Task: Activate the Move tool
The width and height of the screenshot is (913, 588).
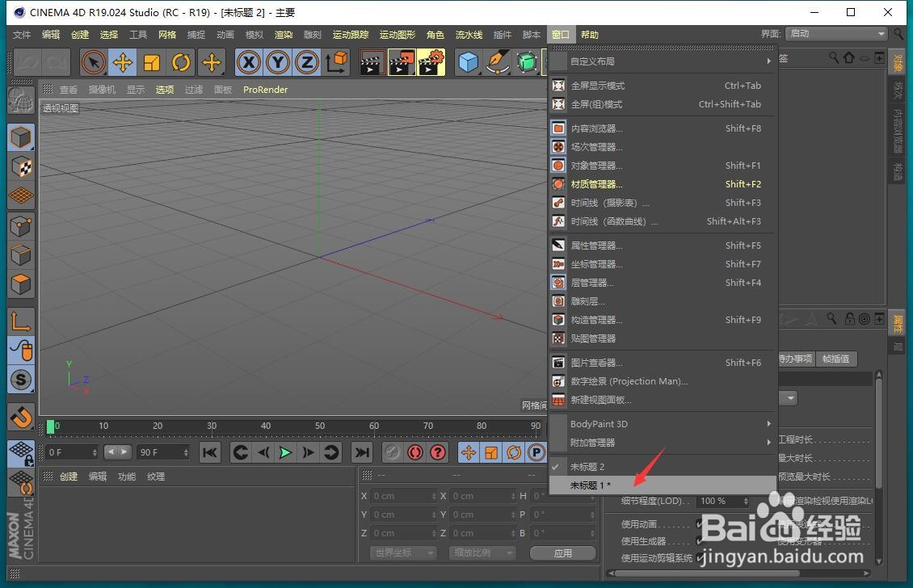Action: click(122, 62)
